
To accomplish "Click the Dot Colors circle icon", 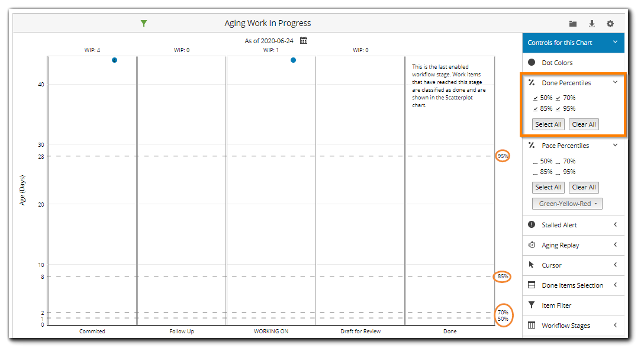I will [x=532, y=62].
